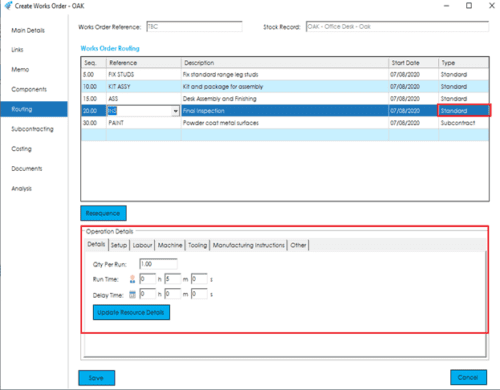Image resolution: width=500 pixels, height=390 pixels.
Task: Select the FIX STUDS reference cell
Action: (x=144, y=74)
